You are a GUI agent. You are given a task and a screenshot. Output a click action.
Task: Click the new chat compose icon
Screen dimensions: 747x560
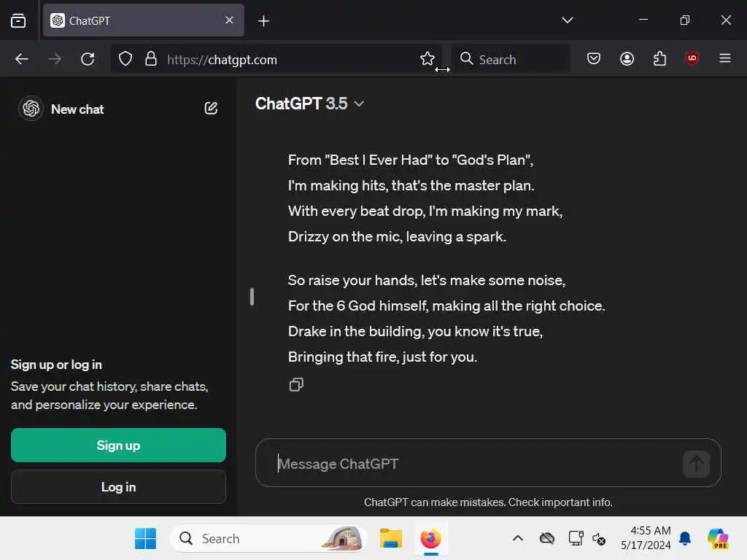[211, 108]
